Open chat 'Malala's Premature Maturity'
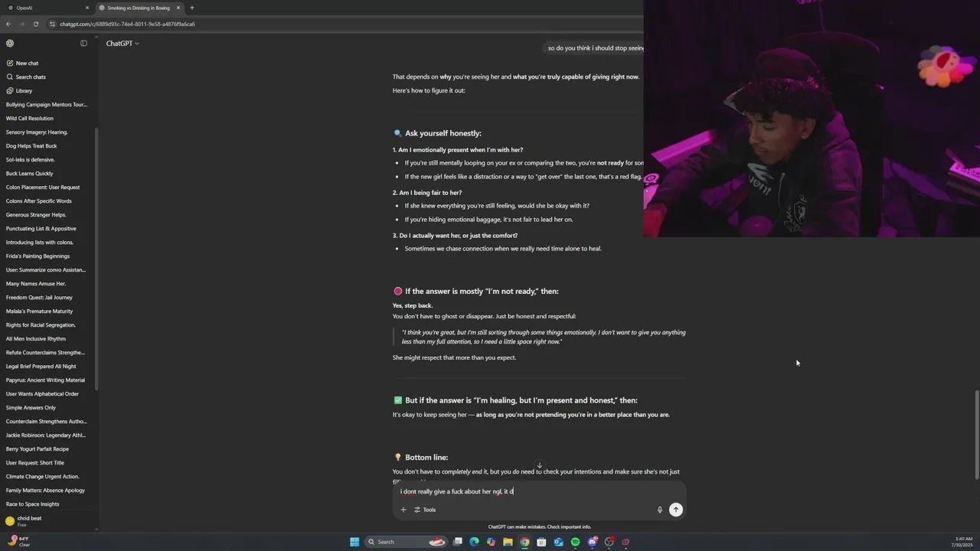 40,311
